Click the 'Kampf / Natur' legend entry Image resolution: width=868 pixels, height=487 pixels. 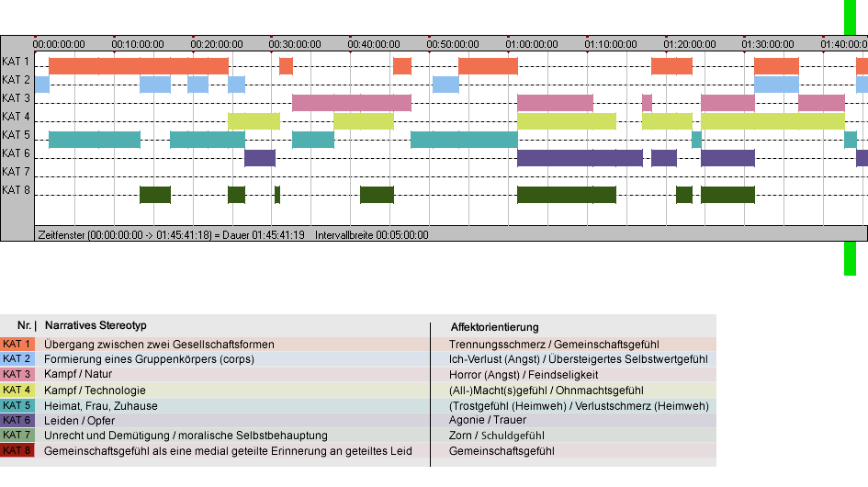click(78, 374)
